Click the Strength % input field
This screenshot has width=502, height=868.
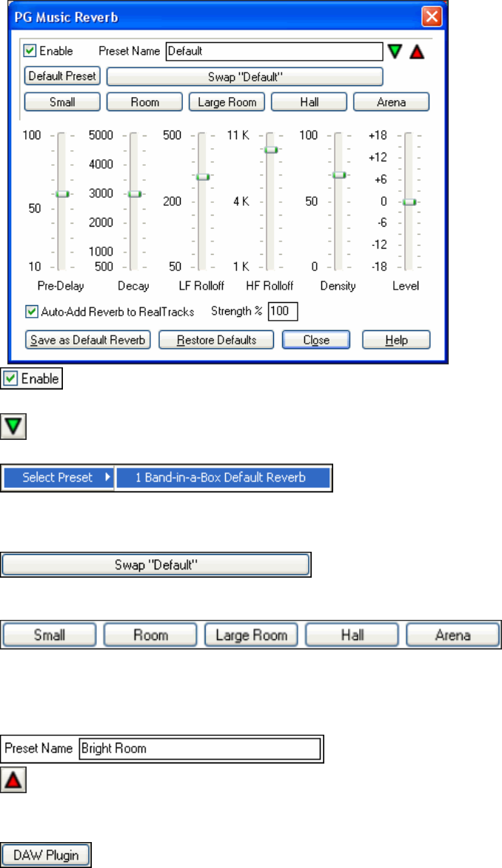283,311
